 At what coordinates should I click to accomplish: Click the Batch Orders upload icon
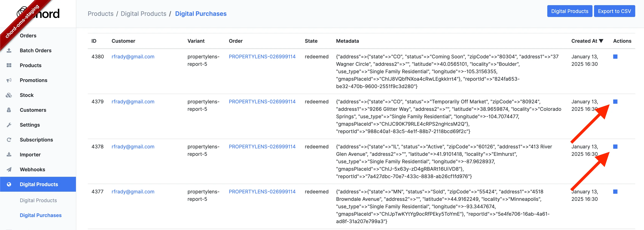point(9,51)
